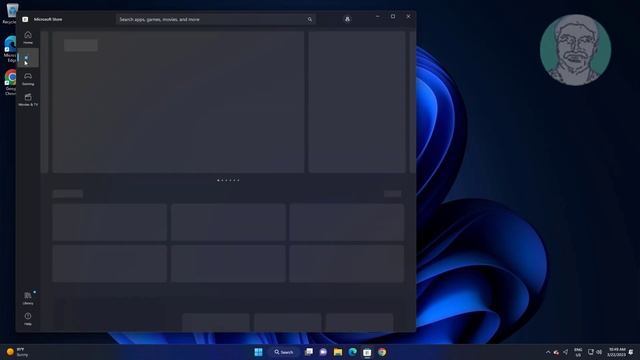The height and width of the screenshot is (360, 640).
Task: Open the clock and date flyout
Action: [616, 352]
